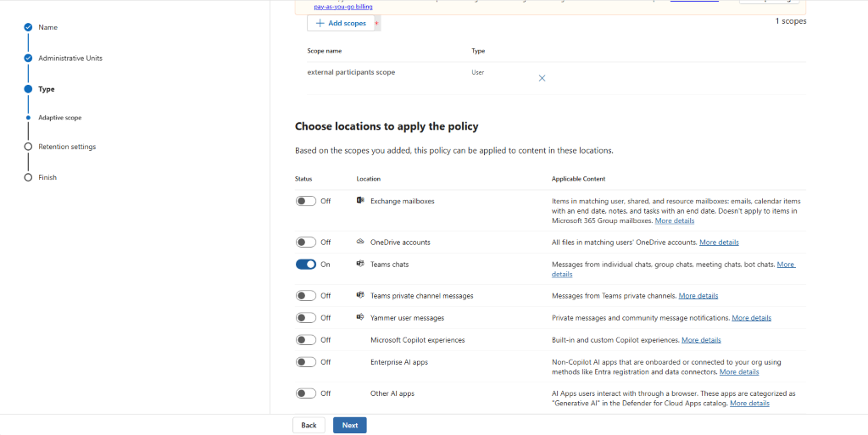Click the Scope name column header

pos(325,51)
